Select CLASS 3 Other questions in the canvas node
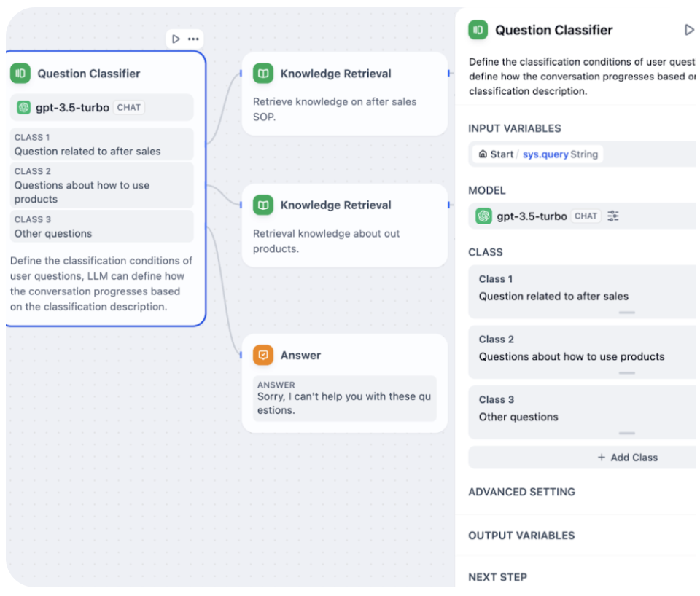The image size is (700, 596). tap(102, 227)
